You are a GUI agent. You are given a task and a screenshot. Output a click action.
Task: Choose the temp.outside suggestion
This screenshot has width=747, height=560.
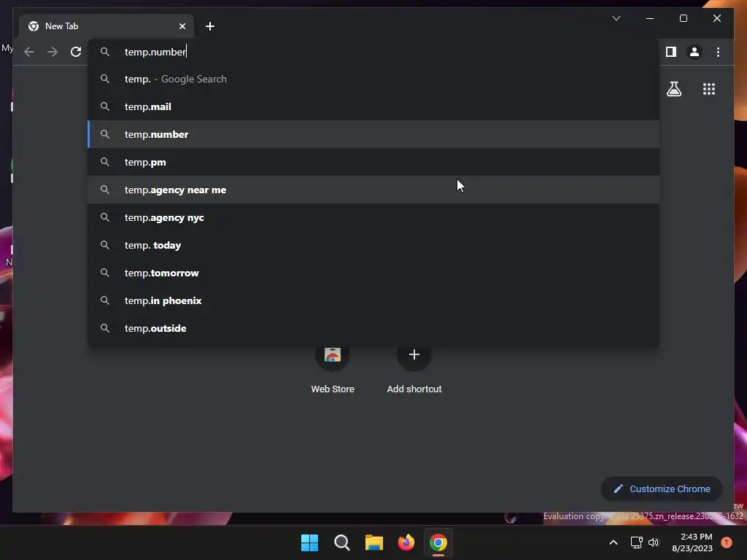pos(374,328)
